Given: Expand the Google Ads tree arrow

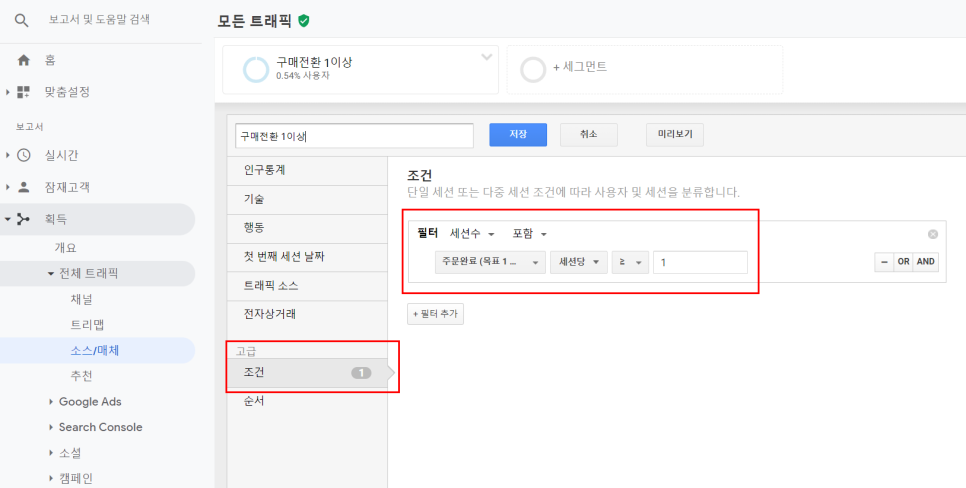Looking at the screenshot, I should pyautogui.click(x=51, y=402).
